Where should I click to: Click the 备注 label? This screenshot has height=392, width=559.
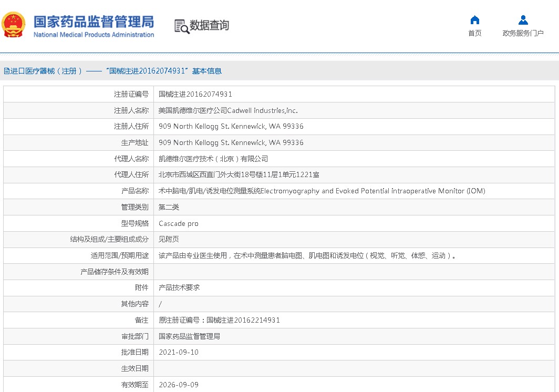(x=141, y=320)
